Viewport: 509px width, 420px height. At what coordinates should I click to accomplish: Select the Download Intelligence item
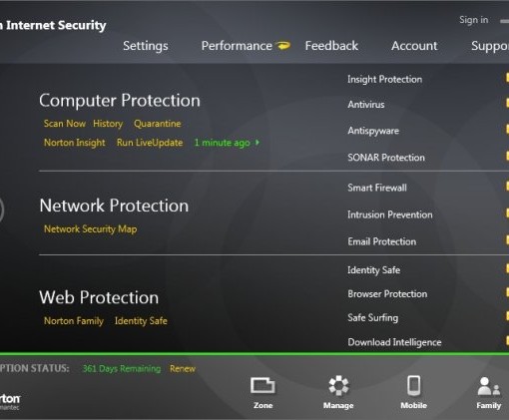click(394, 342)
